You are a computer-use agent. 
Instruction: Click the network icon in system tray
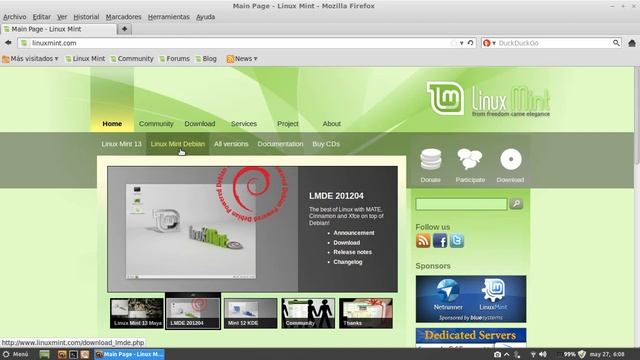coord(533,354)
